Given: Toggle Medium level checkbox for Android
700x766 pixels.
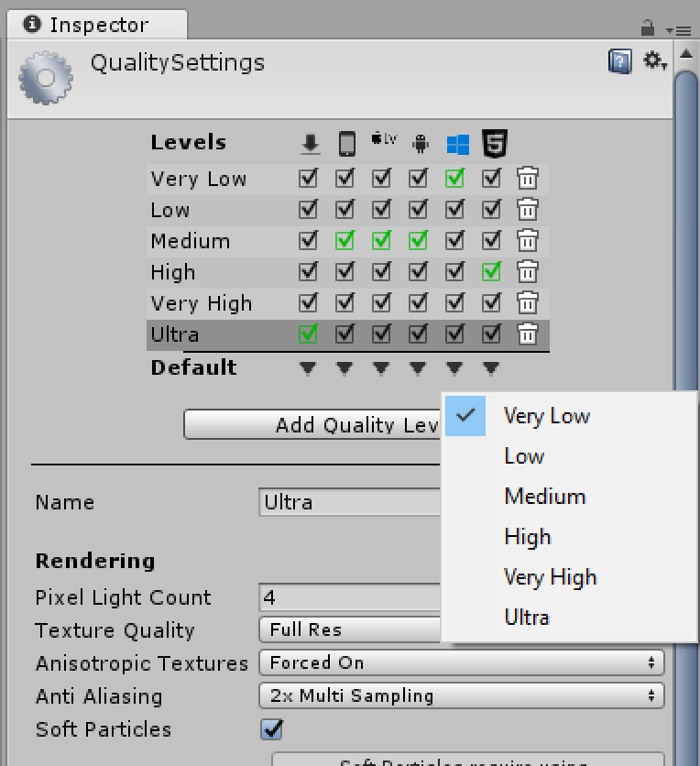Looking at the screenshot, I should click(419, 241).
